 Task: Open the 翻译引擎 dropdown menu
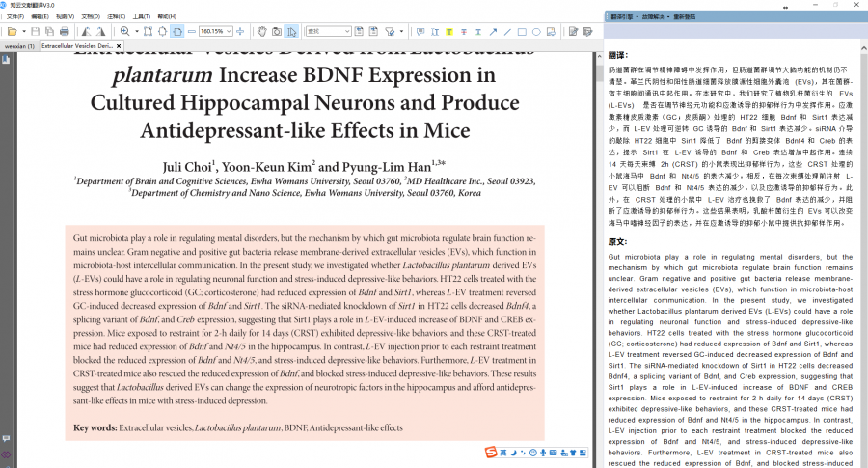pos(621,17)
